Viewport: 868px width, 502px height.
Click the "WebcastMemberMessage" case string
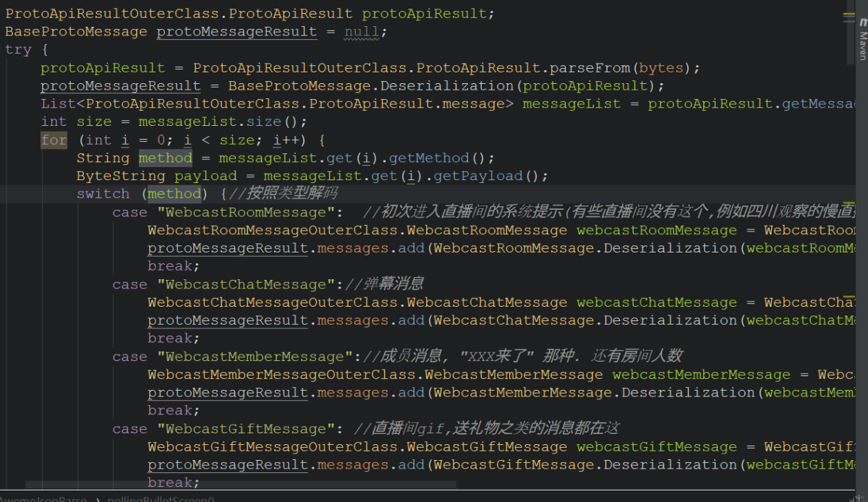[255, 357]
